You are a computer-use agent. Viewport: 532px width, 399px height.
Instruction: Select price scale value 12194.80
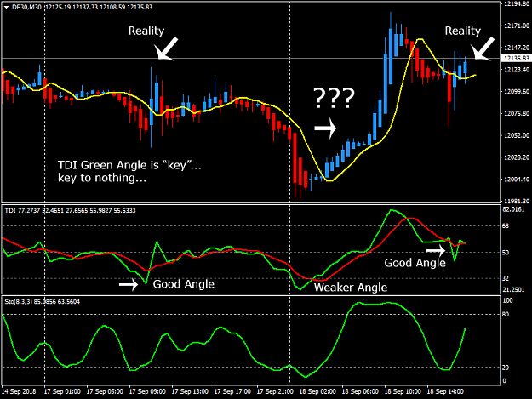[x=517, y=3]
